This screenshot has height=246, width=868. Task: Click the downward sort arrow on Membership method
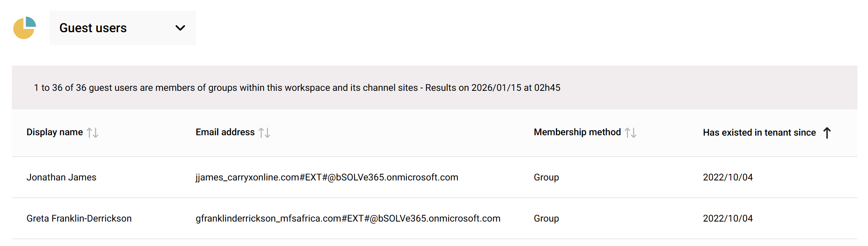[x=633, y=132]
